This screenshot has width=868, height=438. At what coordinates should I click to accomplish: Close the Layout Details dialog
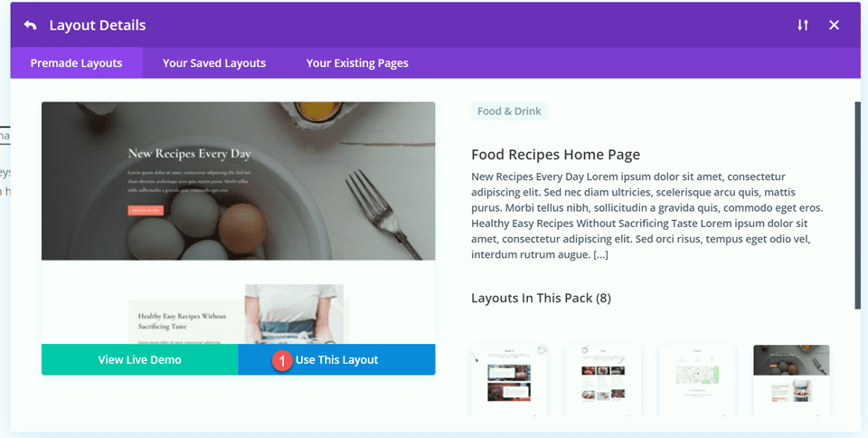point(835,25)
